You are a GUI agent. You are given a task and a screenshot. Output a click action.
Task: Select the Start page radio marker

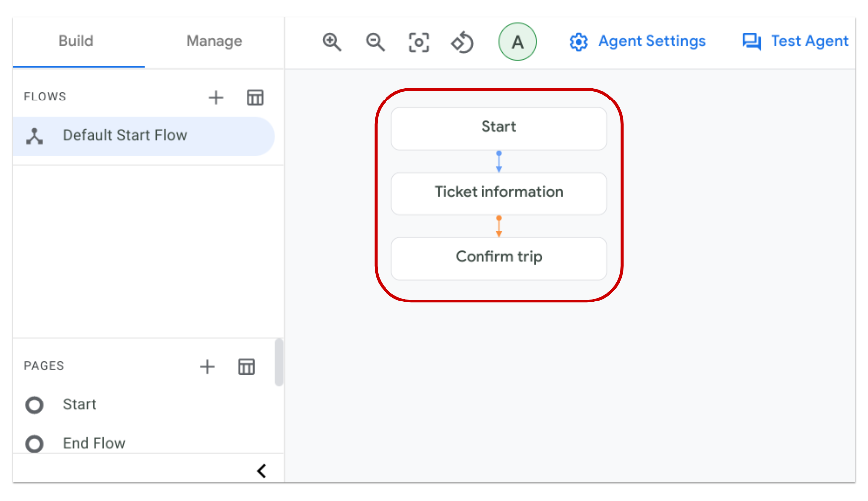point(34,405)
